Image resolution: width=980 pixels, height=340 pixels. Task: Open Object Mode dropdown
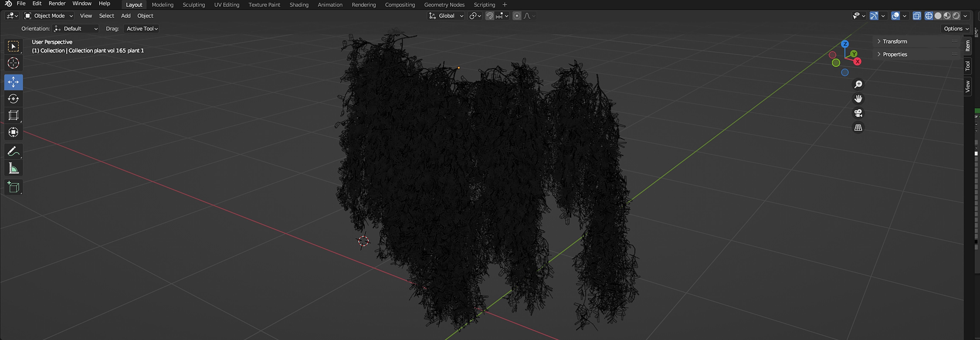click(48, 16)
